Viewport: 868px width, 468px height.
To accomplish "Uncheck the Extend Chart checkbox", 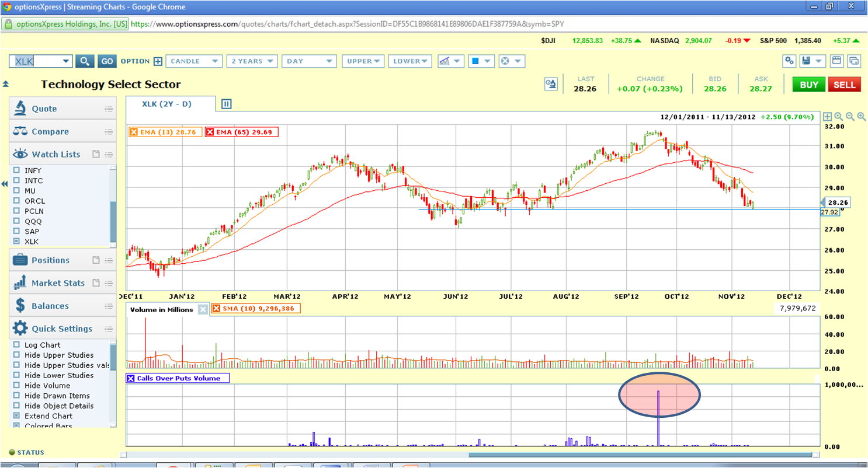I will [x=16, y=416].
